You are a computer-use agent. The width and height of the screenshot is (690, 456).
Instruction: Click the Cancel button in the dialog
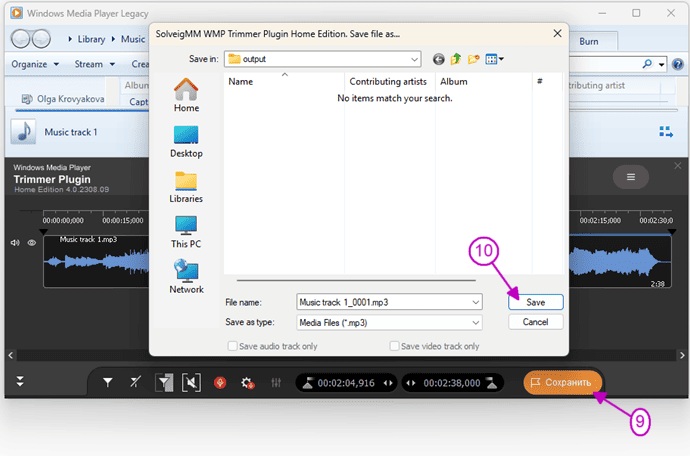pyautogui.click(x=535, y=322)
